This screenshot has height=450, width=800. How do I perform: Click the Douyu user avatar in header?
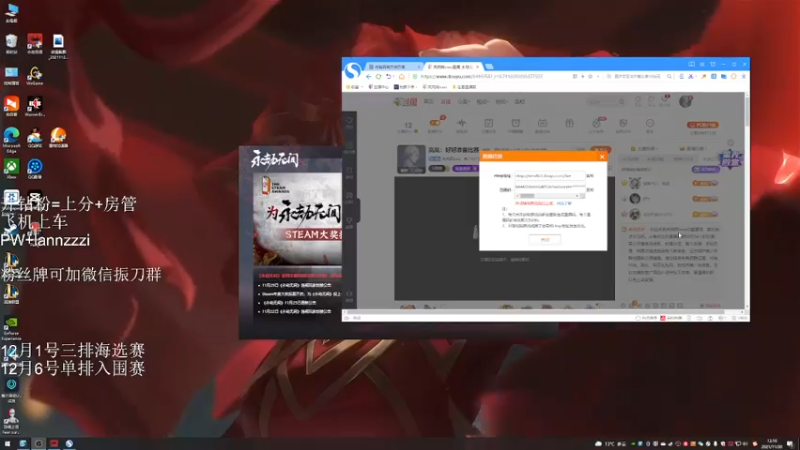coord(685,101)
